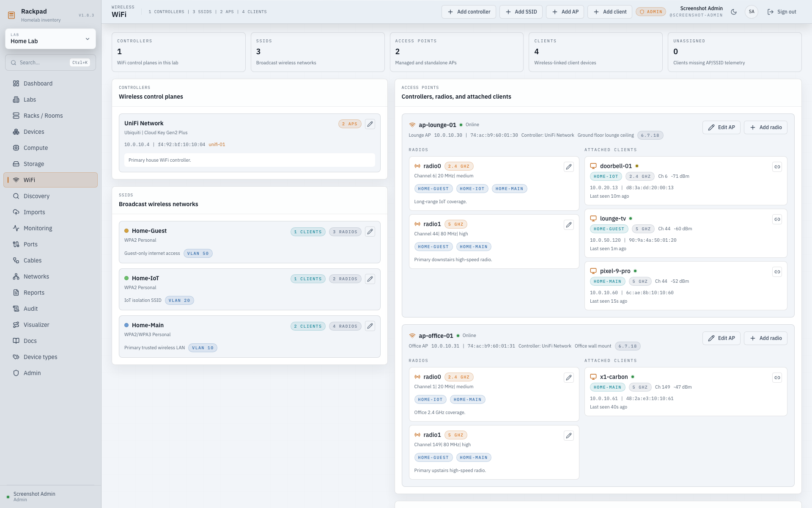812x508 pixels.
Task: Sign out of the account
Action: pos(782,12)
